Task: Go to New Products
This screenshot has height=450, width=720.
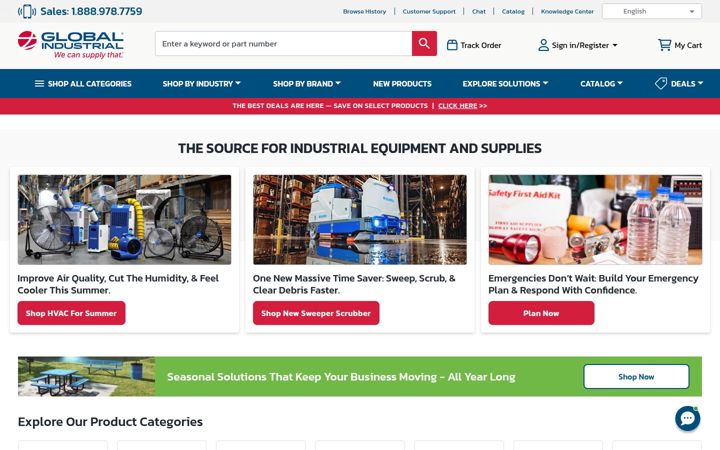Action: pos(402,84)
